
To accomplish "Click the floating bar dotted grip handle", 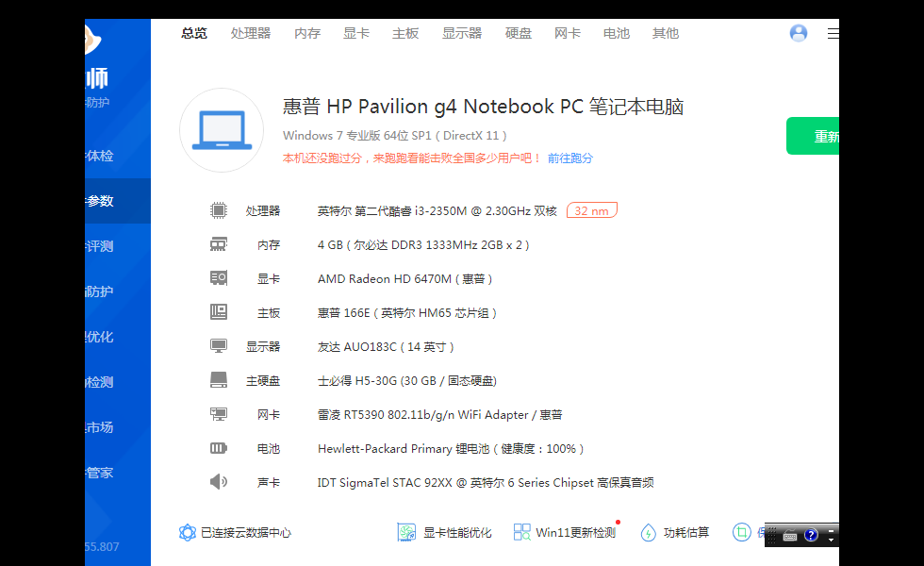I will pyautogui.click(x=772, y=536).
